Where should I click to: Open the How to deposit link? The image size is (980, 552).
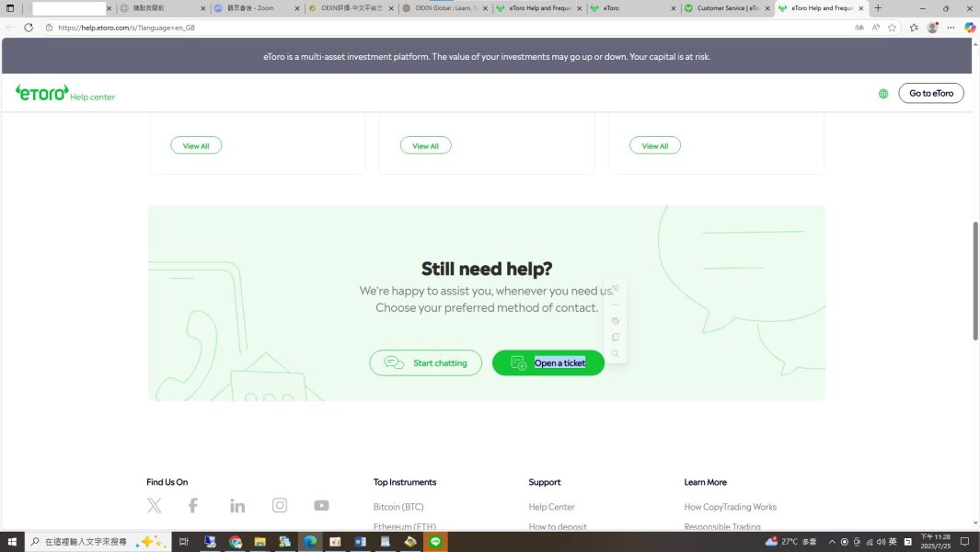tap(558, 526)
